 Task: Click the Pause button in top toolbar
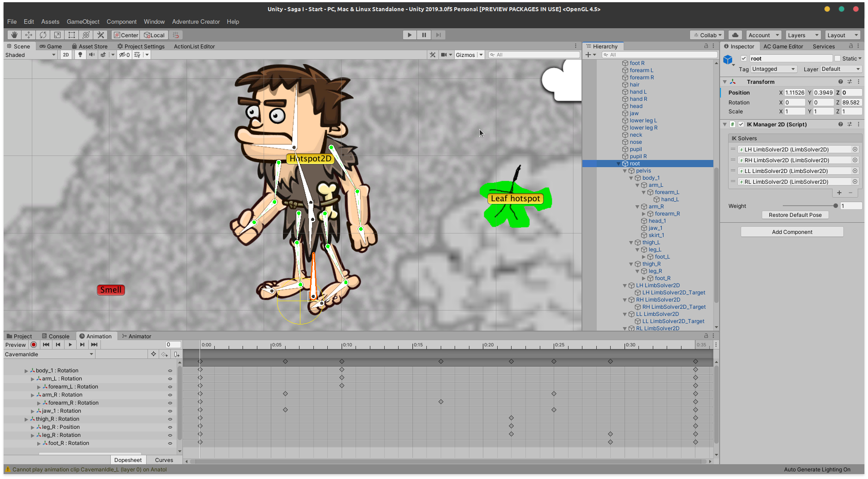pyautogui.click(x=424, y=35)
